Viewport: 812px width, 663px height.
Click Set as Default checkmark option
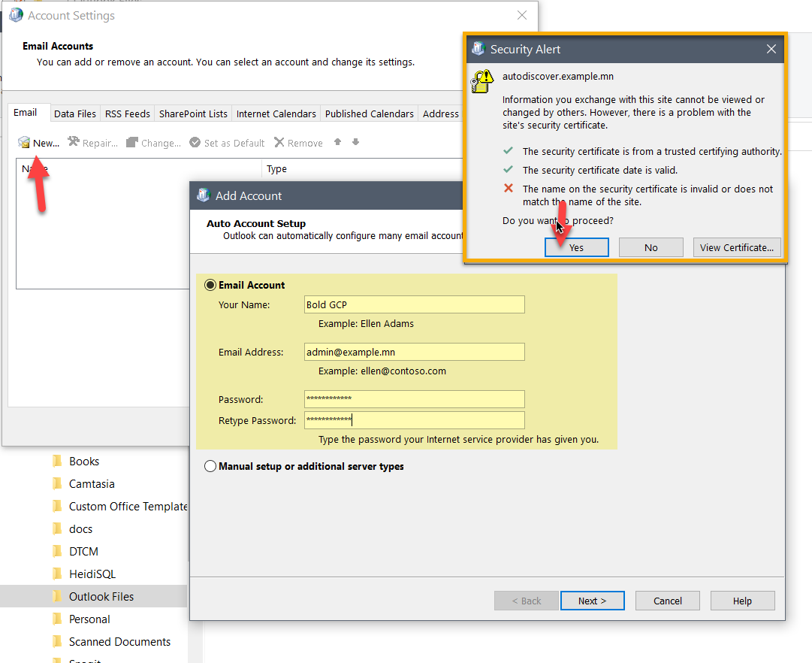tap(227, 143)
